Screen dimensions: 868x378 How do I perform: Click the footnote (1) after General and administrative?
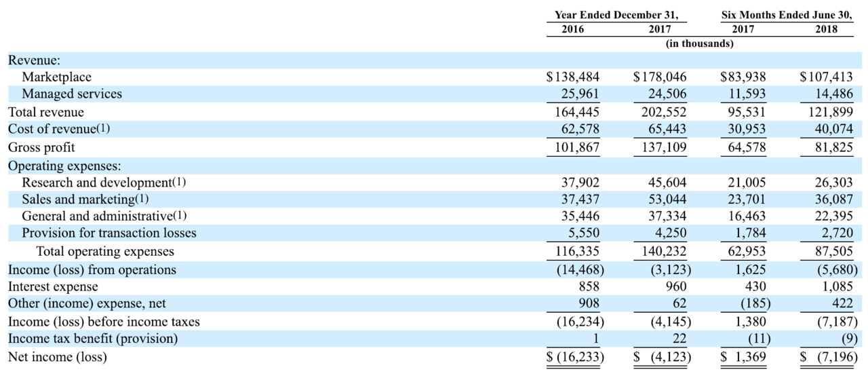pos(179,216)
